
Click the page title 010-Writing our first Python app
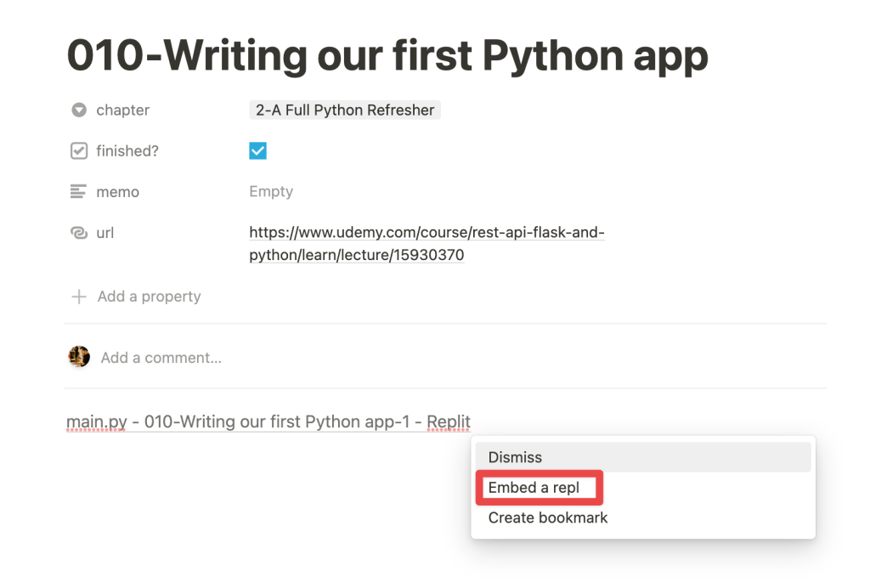click(x=387, y=56)
